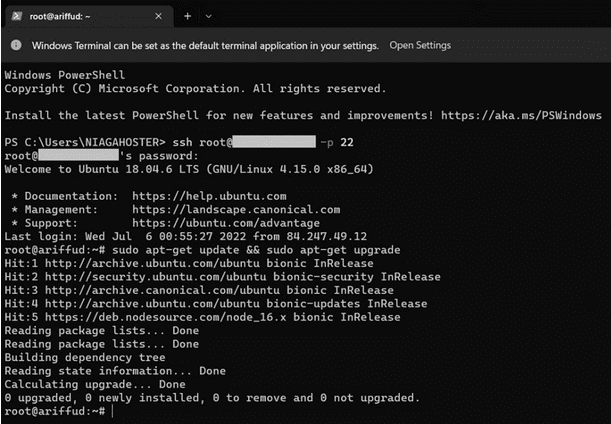Click 'Reading state information... Done' line

coord(115,371)
